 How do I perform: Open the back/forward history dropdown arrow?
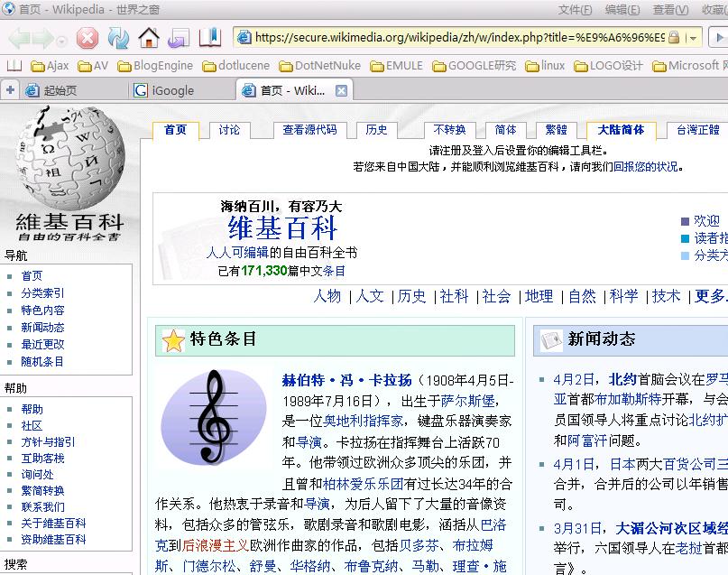click(61, 41)
